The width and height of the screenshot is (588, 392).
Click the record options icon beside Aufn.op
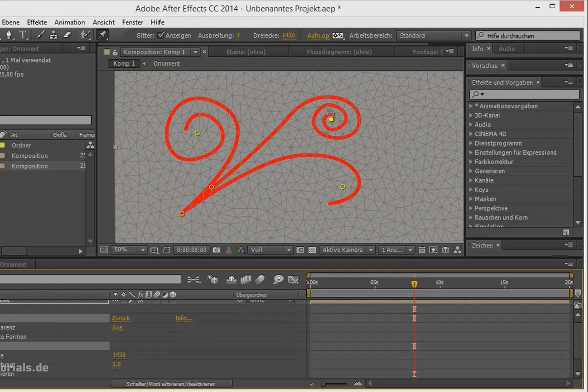(338, 36)
